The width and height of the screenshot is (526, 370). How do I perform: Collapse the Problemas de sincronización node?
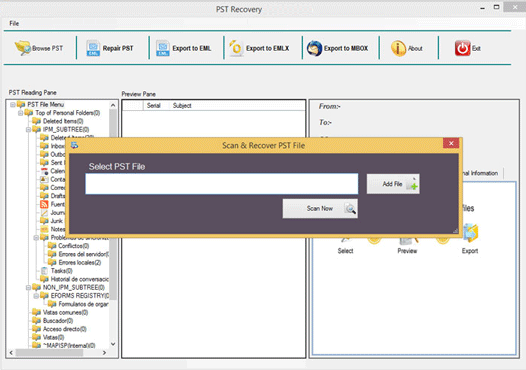pos(36,237)
